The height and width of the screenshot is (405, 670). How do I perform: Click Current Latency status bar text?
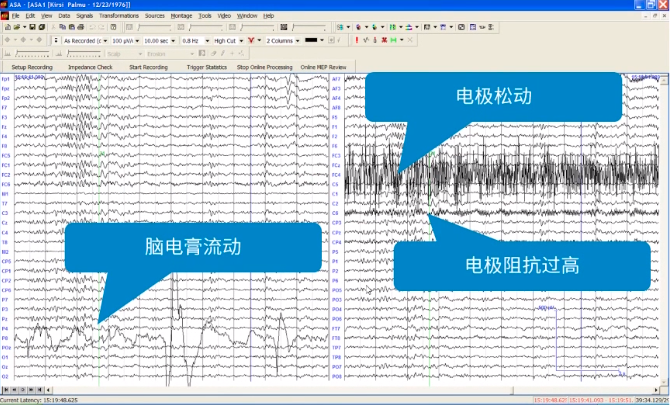(x=39, y=401)
